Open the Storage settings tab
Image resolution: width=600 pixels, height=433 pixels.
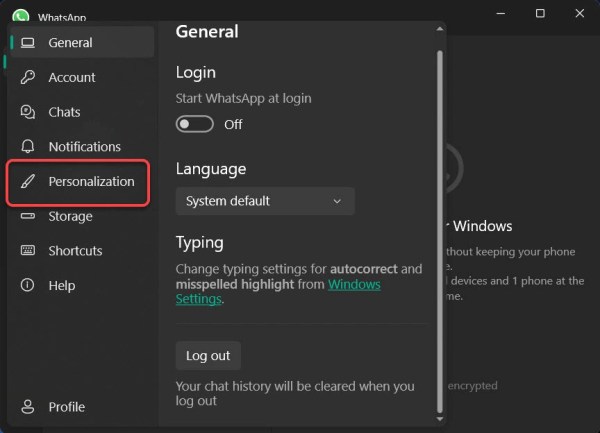click(x=82, y=216)
